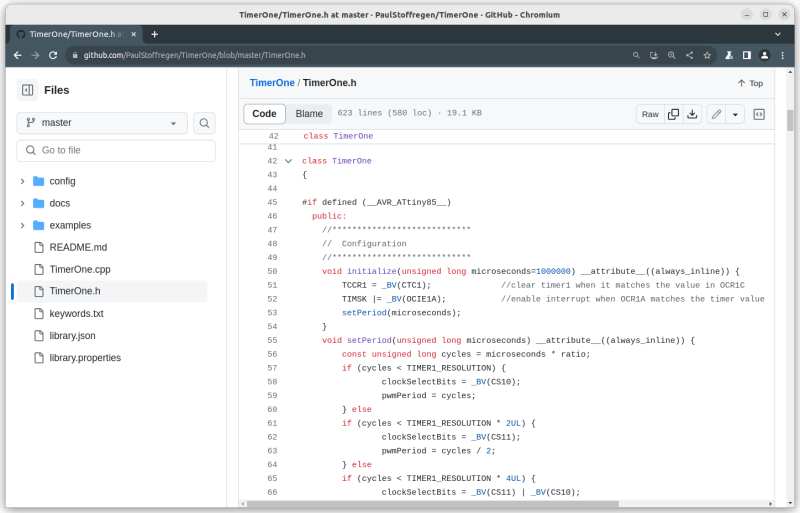Screen dimensions: 800x513
Task: Expand the config folder chevron
Action: (22, 181)
